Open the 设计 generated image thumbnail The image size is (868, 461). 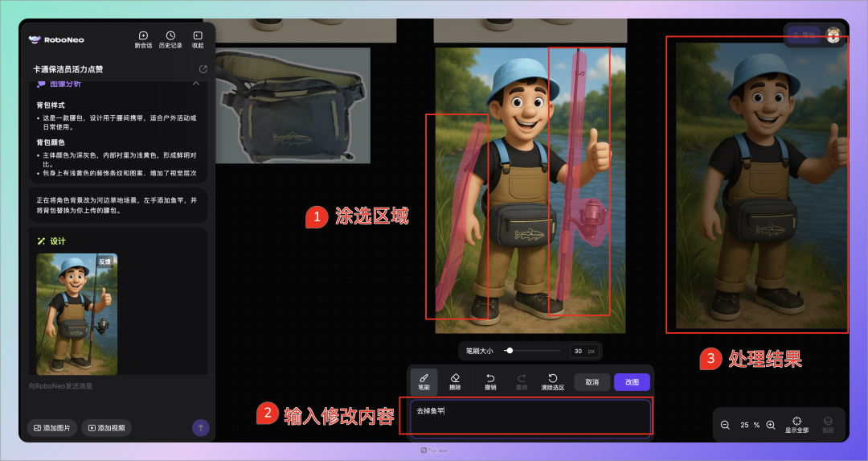[x=76, y=314]
